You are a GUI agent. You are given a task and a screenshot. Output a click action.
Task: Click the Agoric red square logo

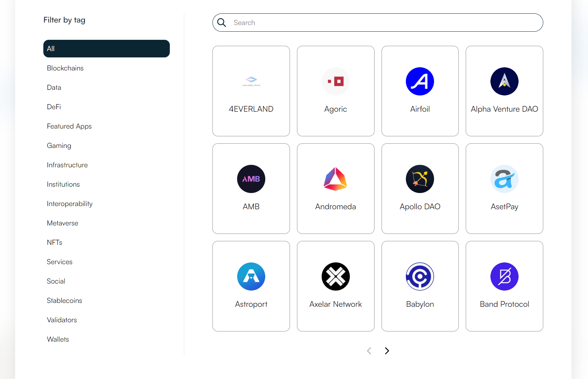pos(336,81)
